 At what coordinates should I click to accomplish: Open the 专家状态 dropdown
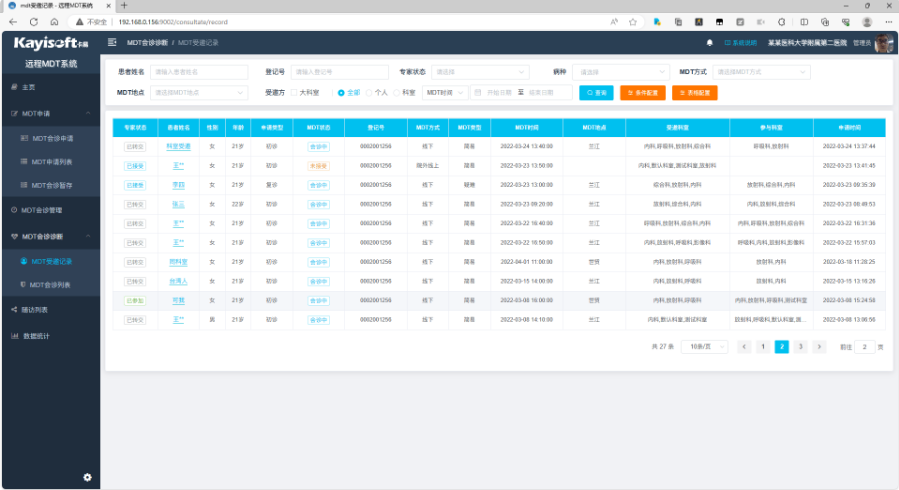[x=481, y=72]
